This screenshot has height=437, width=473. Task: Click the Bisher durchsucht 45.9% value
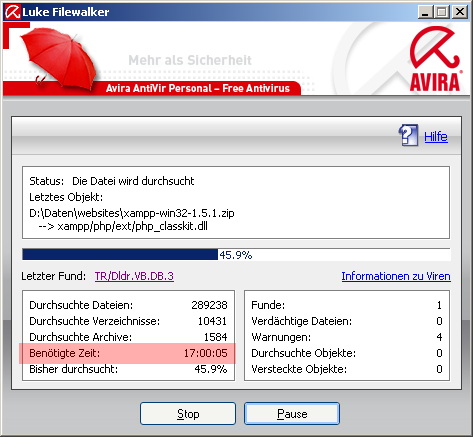(x=211, y=369)
